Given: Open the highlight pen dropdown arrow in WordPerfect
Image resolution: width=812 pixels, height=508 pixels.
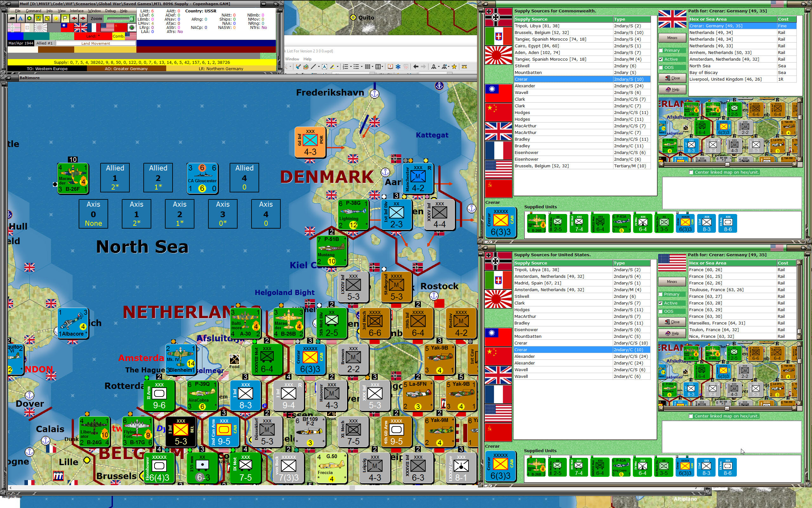Looking at the screenshot, I should click(338, 67).
